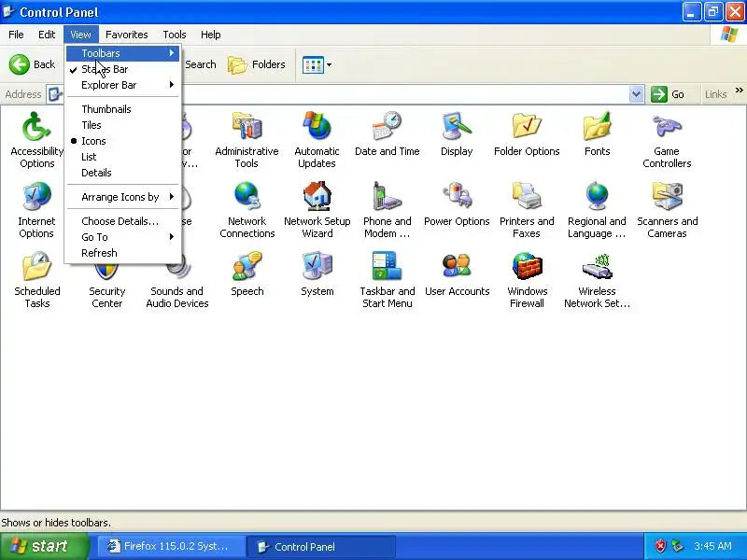
Task: Click the Control Panel taskbar button
Action: coord(320,546)
